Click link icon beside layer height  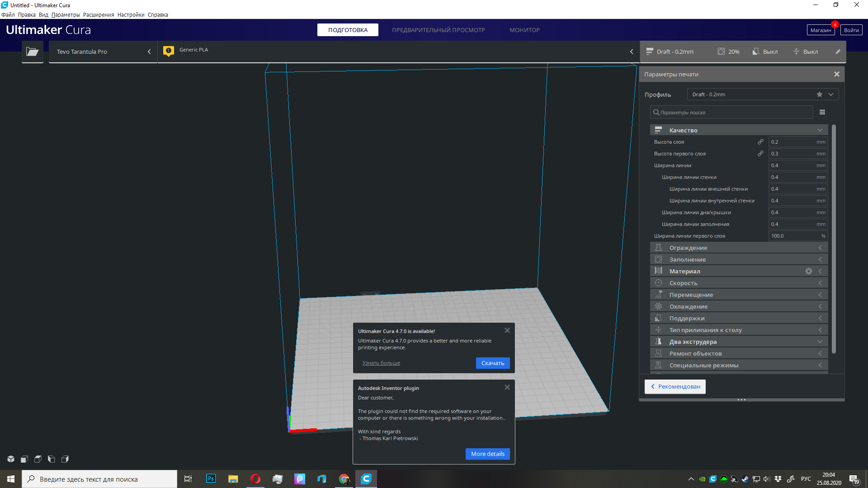coord(760,142)
